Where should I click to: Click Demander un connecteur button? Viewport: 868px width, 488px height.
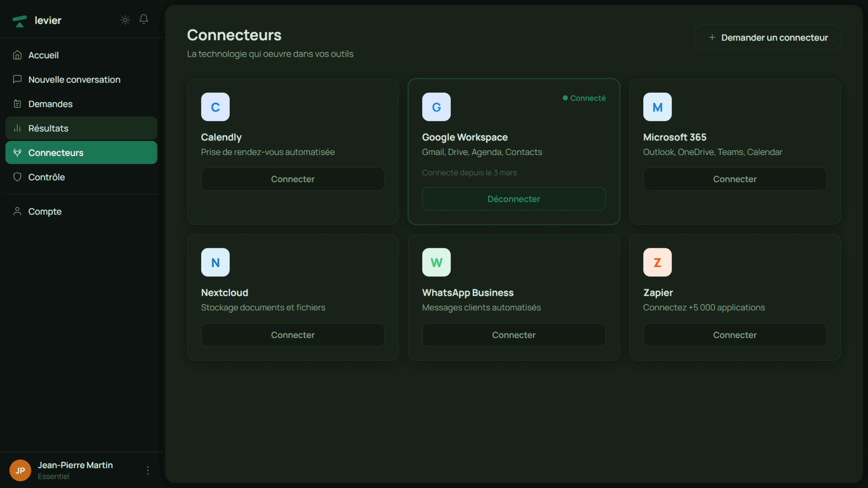coord(768,37)
